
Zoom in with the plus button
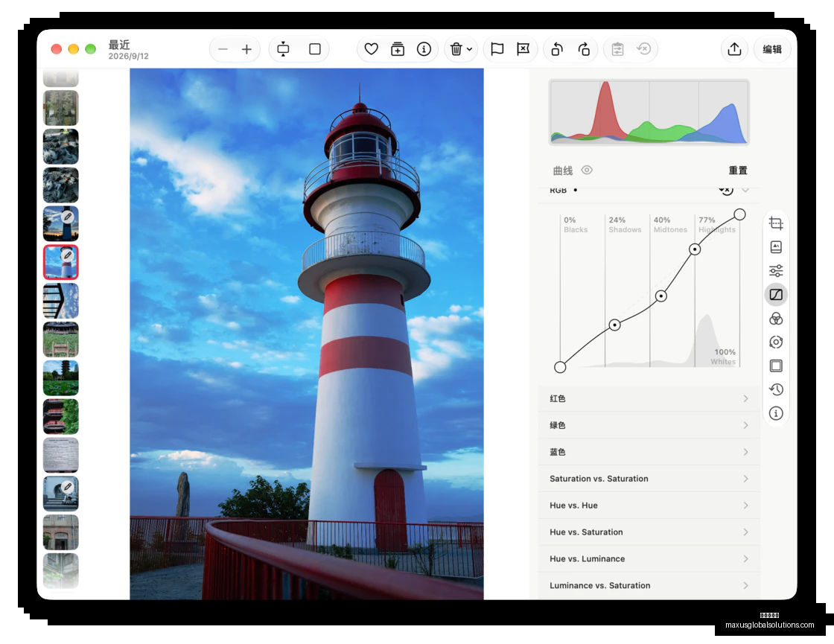click(x=246, y=49)
